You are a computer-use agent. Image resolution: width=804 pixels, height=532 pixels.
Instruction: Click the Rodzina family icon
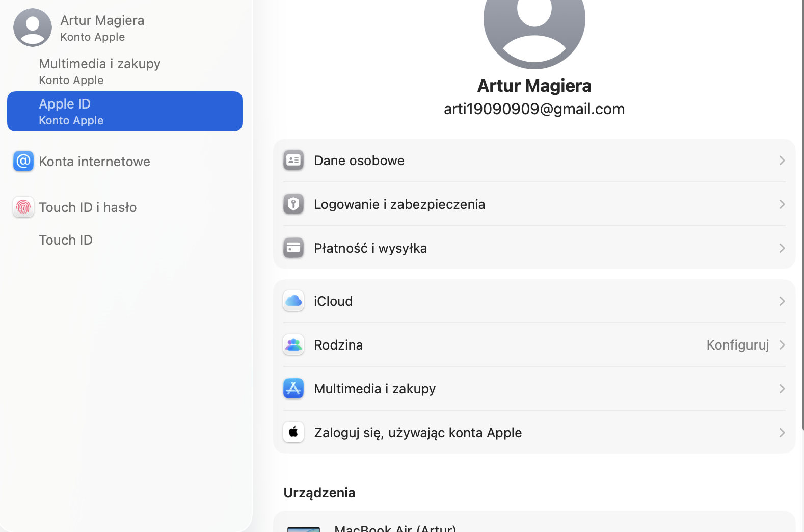(x=293, y=345)
